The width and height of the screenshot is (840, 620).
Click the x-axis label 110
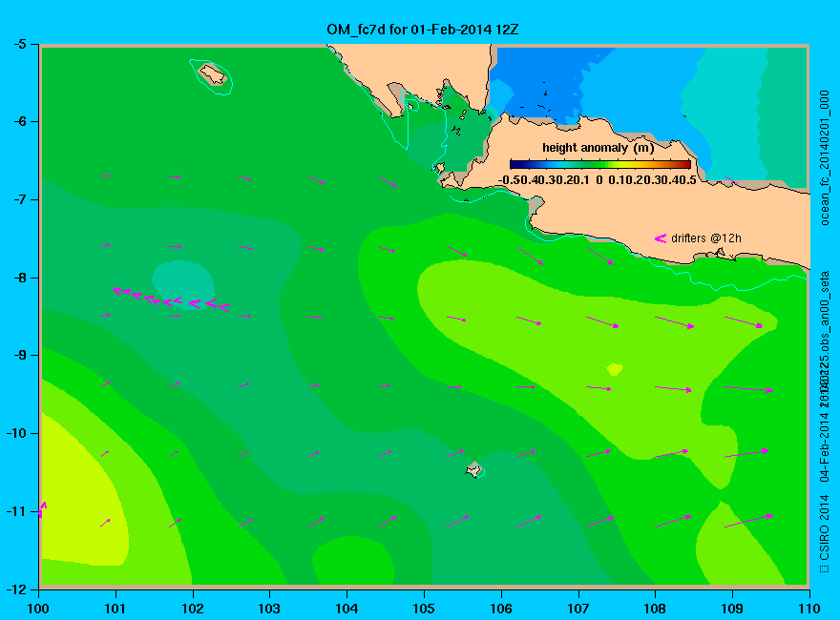coord(809,609)
